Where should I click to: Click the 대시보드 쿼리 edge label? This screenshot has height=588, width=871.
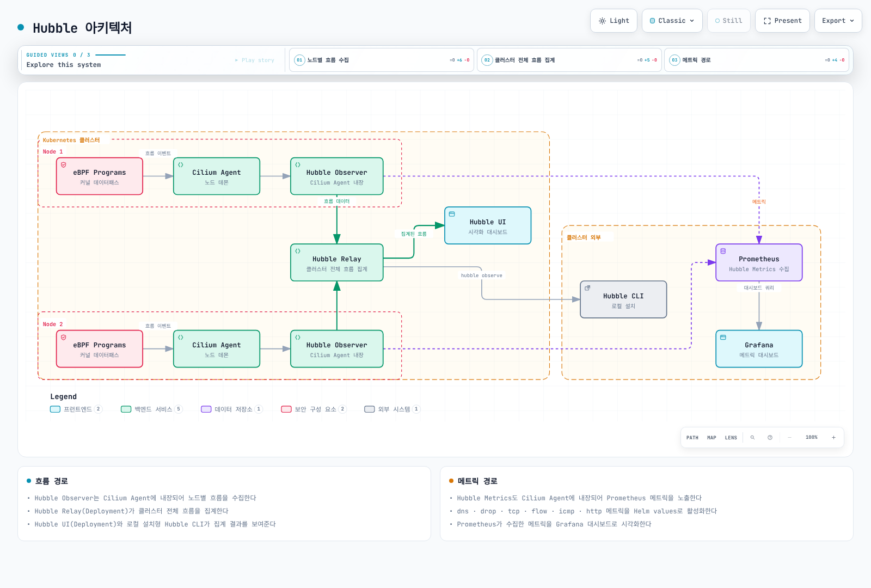pos(759,288)
